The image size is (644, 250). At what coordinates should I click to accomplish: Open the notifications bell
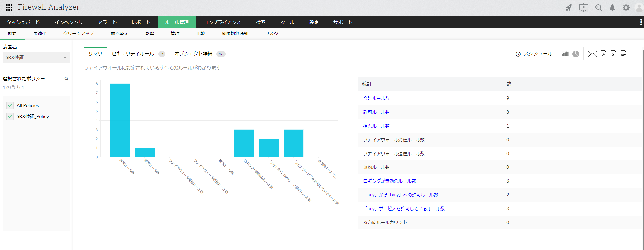(612, 8)
